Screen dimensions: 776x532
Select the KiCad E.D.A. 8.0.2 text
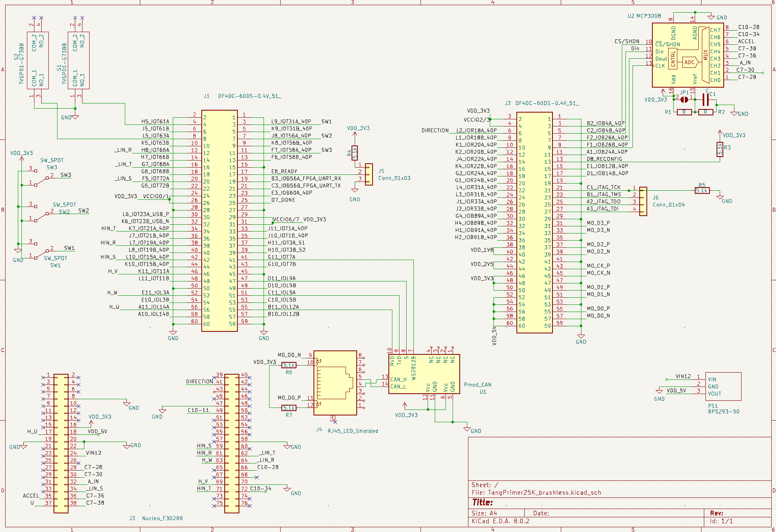point(501,521)
